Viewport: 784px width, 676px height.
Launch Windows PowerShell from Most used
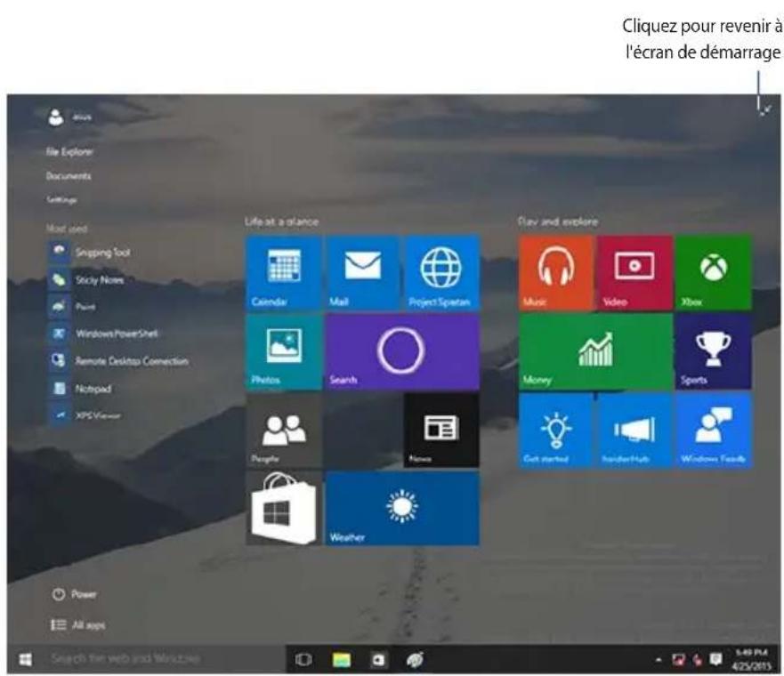104,334
